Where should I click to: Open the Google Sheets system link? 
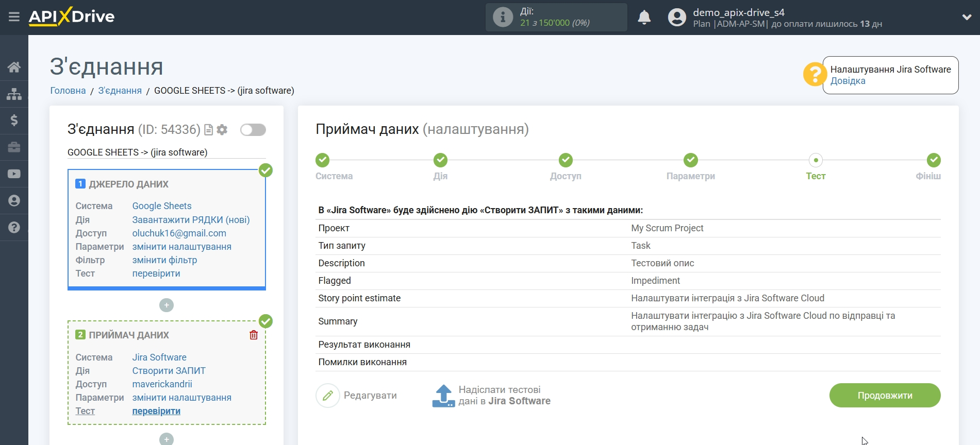pyautogui.click(x=162, y=206)
